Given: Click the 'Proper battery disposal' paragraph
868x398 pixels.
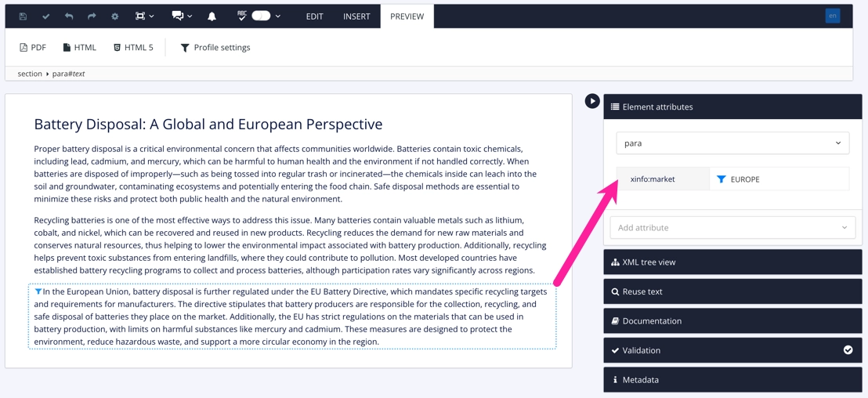Looking at the screenshot, I should tap(286, 175).
